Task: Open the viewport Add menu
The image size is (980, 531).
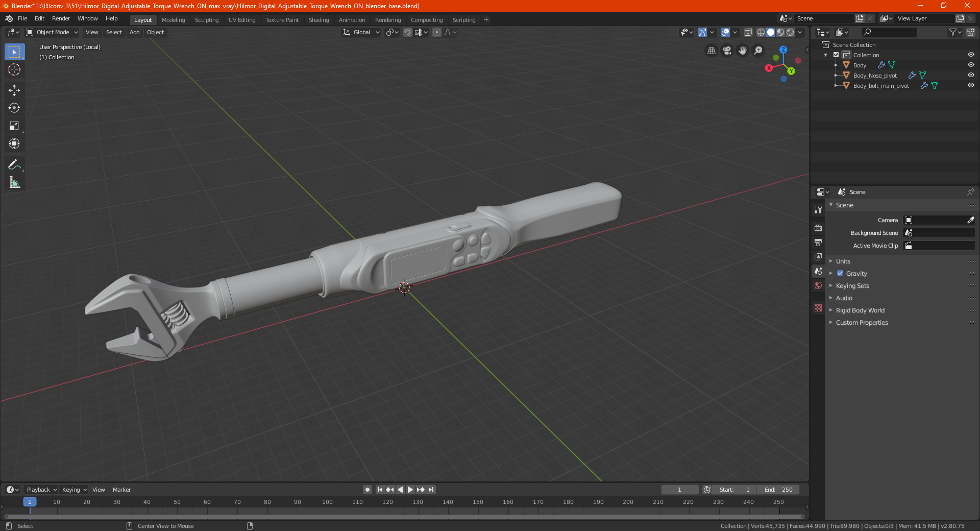Action: tap(134, 32)
